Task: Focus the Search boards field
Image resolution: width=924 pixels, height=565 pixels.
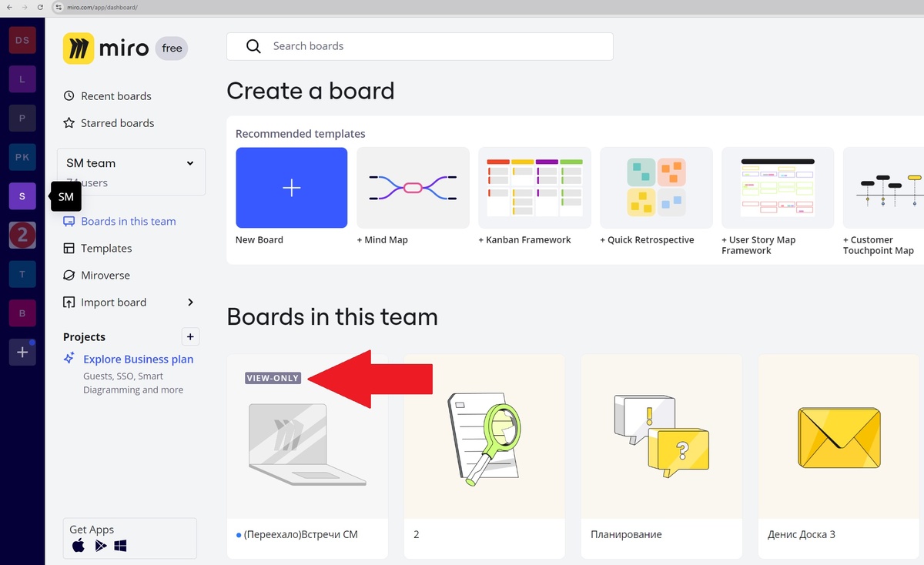Action: pos(420,46)
